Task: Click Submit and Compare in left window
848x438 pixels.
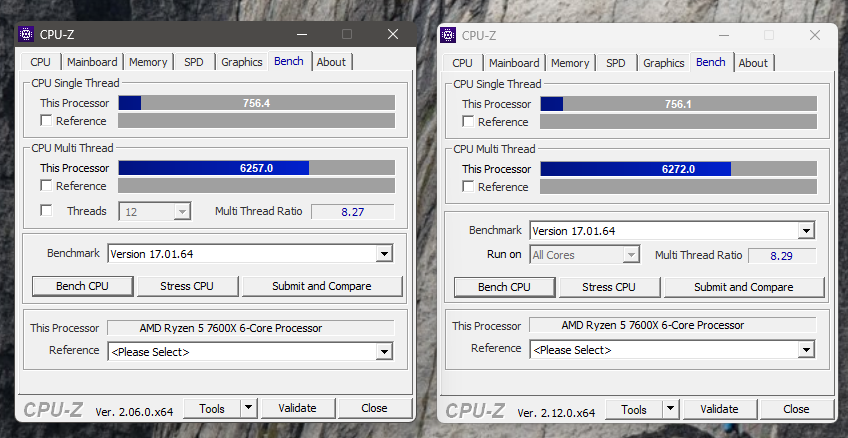Action: [x=322, y=286]
